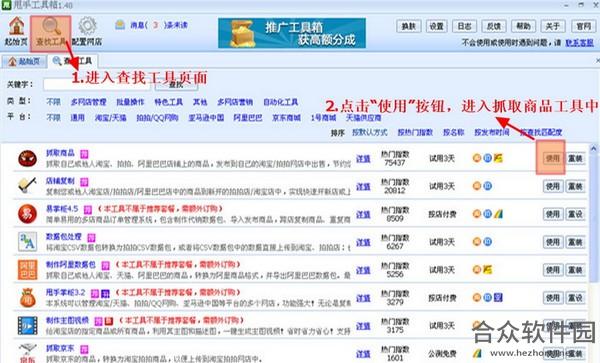Image resolution: width=600 pixels, height=363 pixels.
Task: Filter platform by 阿里巴巴
Action: [248, 118]
